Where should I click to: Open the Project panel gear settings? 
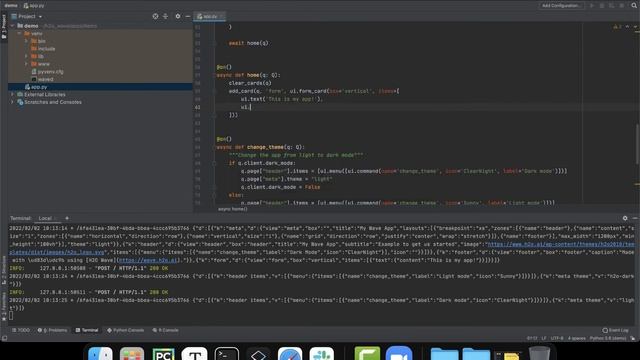178,16
